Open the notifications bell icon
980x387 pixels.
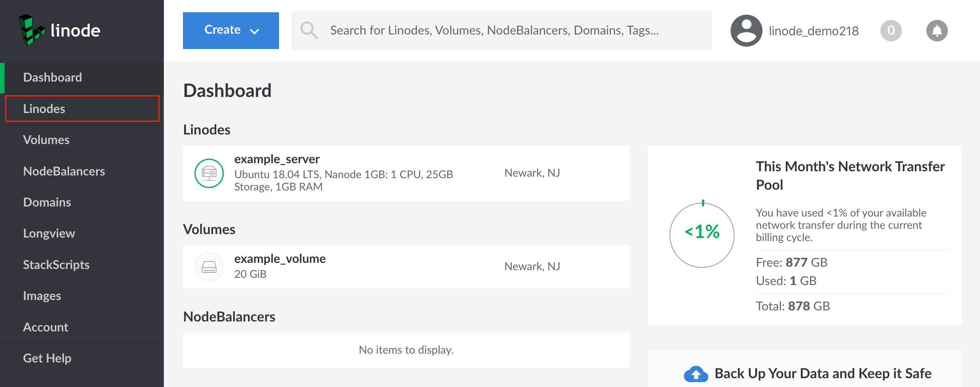point(936,31)
